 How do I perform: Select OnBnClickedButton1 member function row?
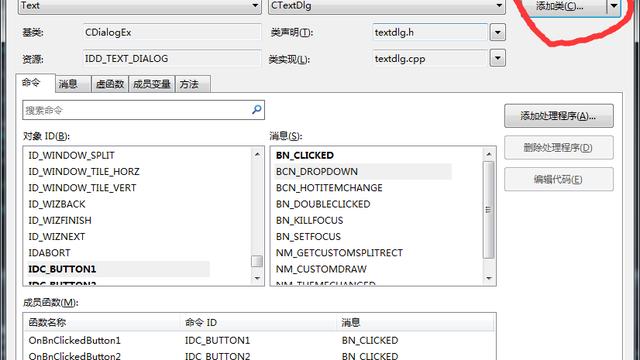pos(259,340)
